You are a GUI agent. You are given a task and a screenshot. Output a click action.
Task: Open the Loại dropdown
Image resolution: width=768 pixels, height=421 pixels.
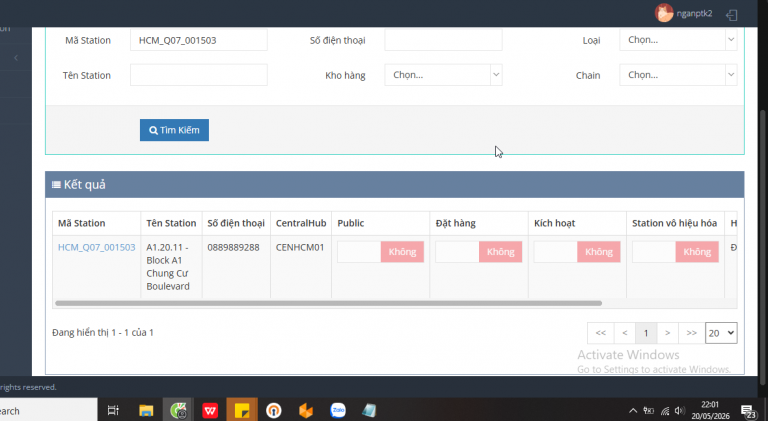click(x=678, y=40)
